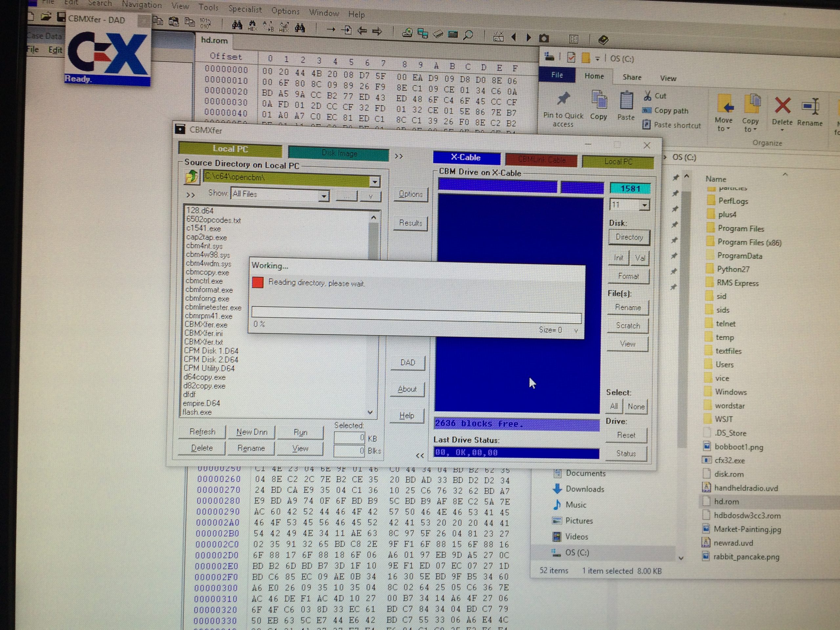This screenshot has height=630, width=840.
Task: Open the source directory path dropdown in CBMXfer
Action: [x=375, y=182]
